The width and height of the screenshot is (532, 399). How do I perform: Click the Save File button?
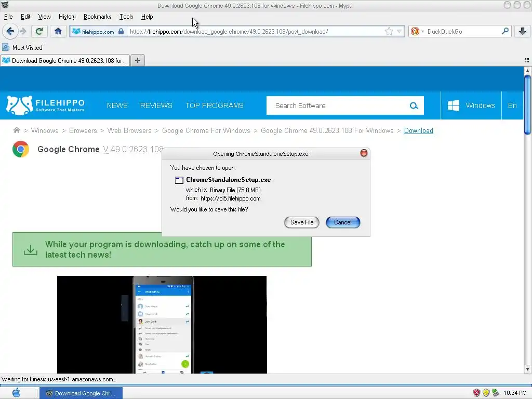tap(302, 222)
